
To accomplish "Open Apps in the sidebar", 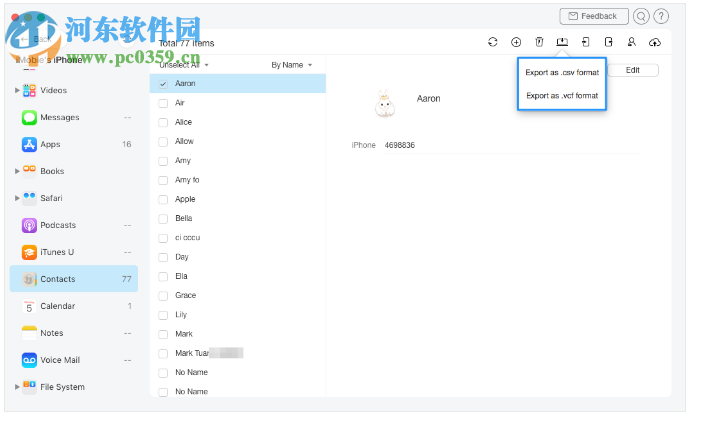I will 73,144.
